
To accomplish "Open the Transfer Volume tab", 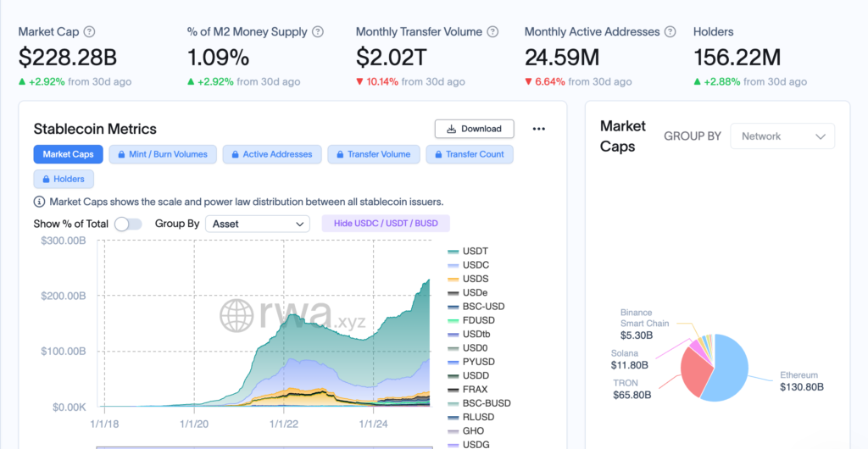I will coord(373,154).
